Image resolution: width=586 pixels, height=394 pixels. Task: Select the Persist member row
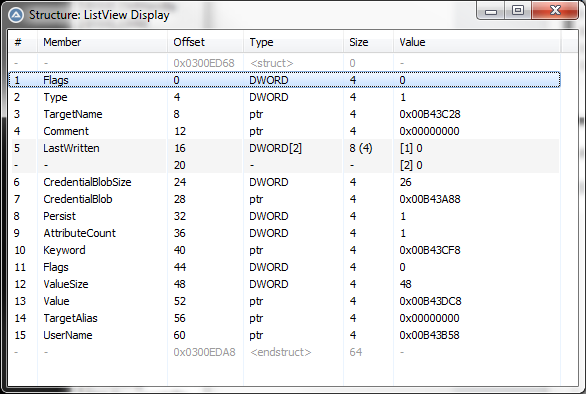coord(284,216)
